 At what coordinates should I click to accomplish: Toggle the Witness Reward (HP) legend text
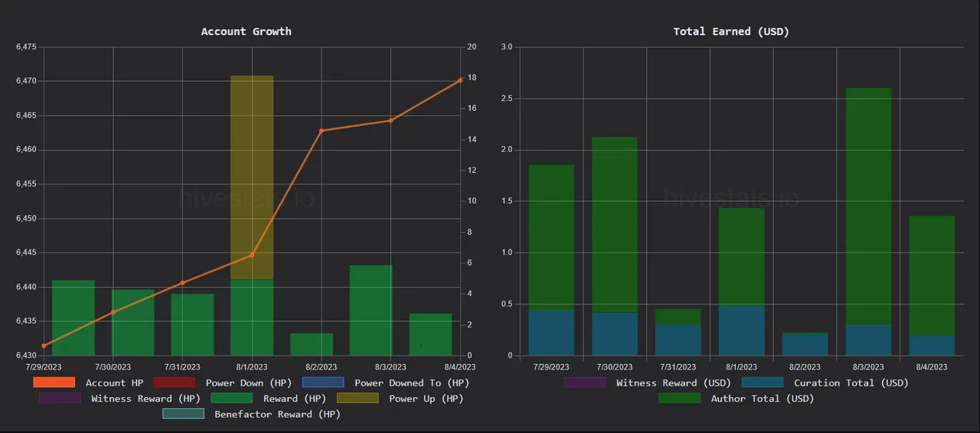[144, 399]
